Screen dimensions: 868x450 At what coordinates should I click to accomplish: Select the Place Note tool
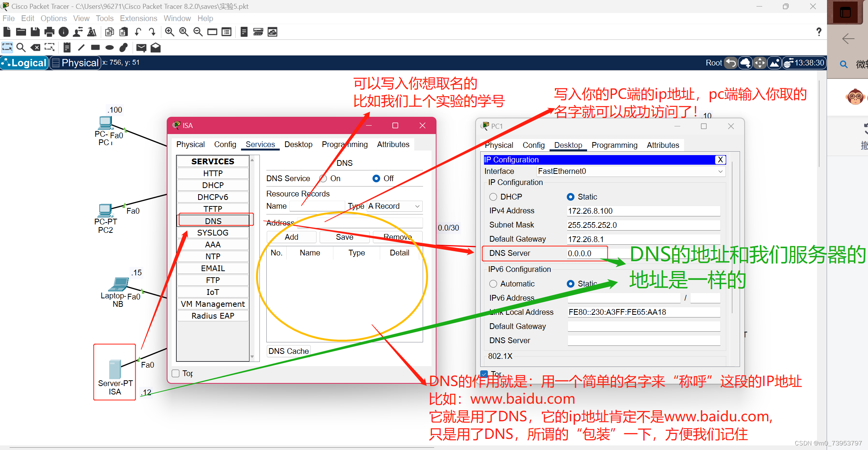tap(67, 47)
